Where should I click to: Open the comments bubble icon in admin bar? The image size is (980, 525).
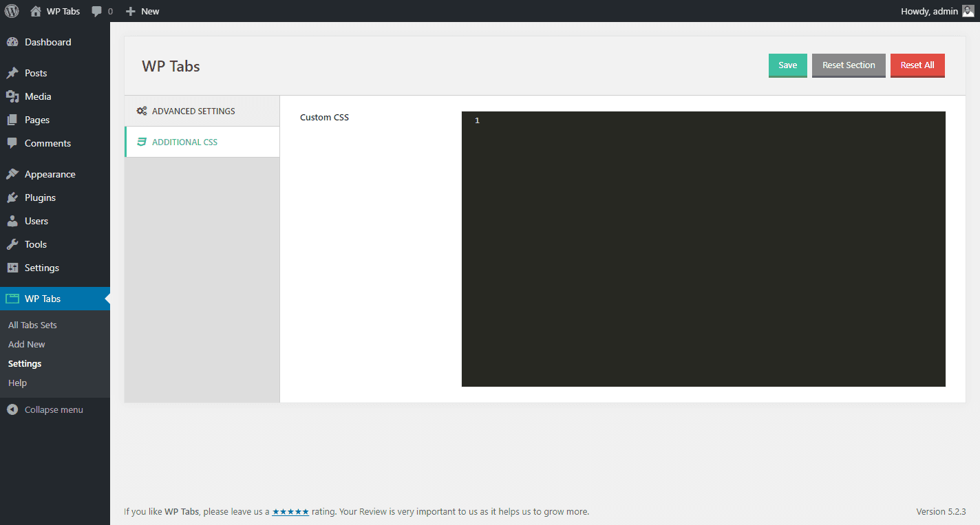(97, 11)
